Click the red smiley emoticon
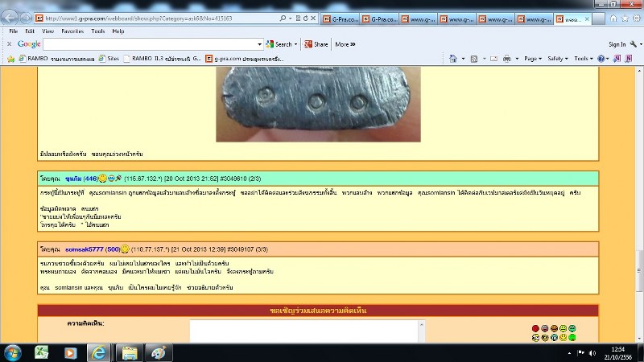 click(x=535, y=328)
